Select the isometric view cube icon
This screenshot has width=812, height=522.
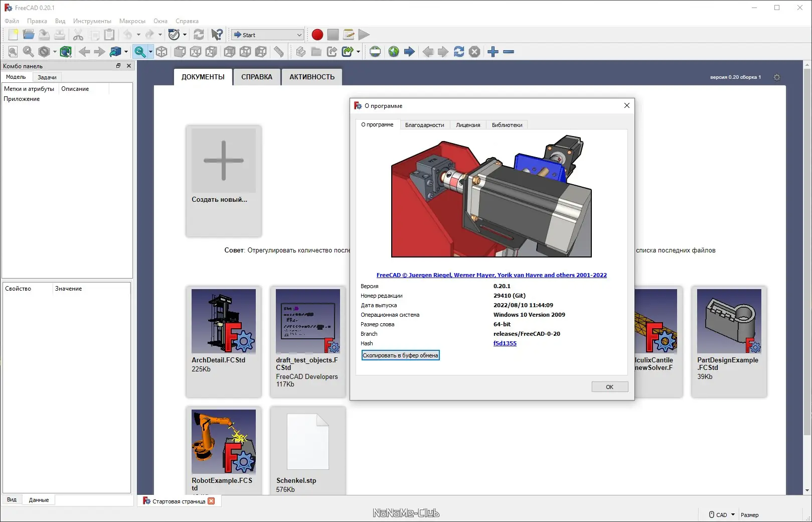(161, 52)
